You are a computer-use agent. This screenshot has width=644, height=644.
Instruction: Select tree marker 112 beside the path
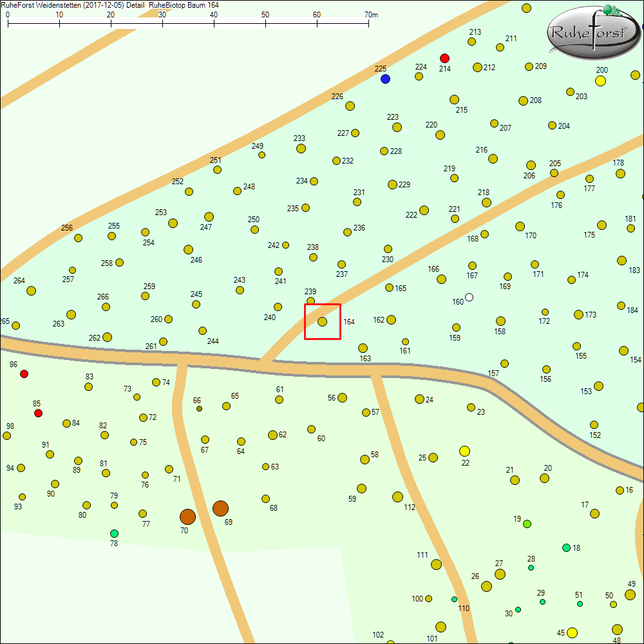[x=397, y=497]
